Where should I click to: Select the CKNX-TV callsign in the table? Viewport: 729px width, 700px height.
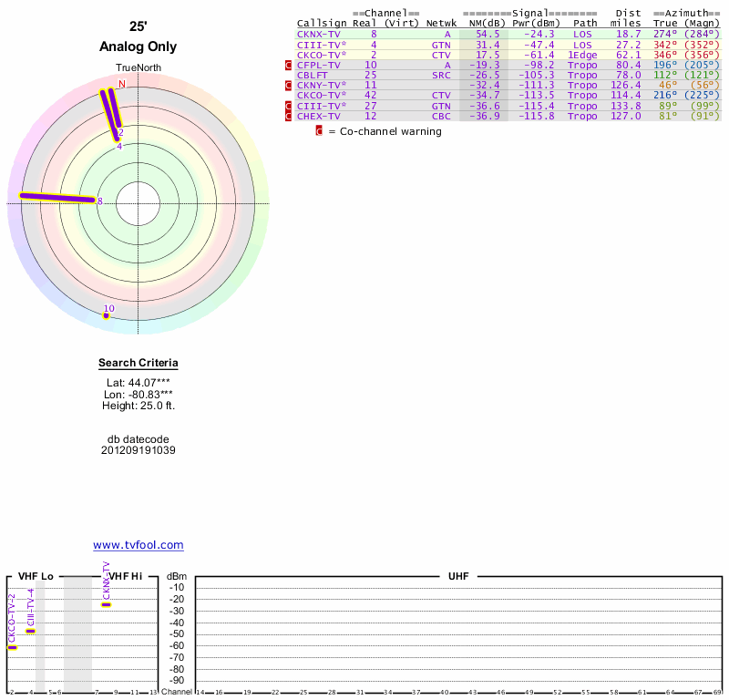pos(319,34)
